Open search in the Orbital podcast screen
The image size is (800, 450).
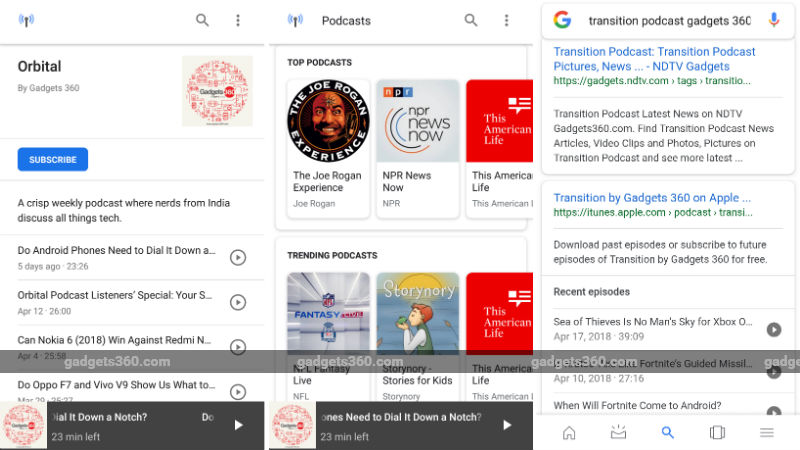(202, 20)
